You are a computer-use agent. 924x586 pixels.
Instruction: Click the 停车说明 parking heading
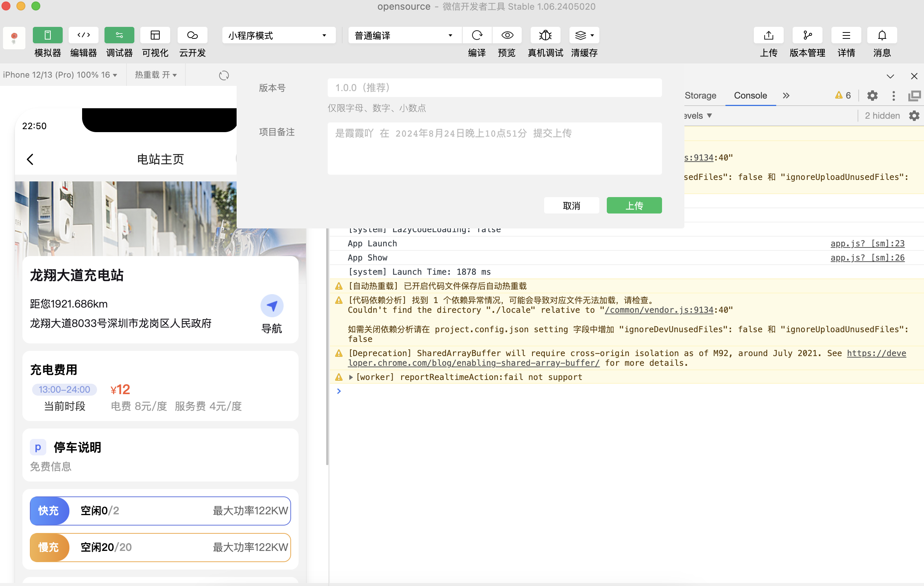pos(77,447)
